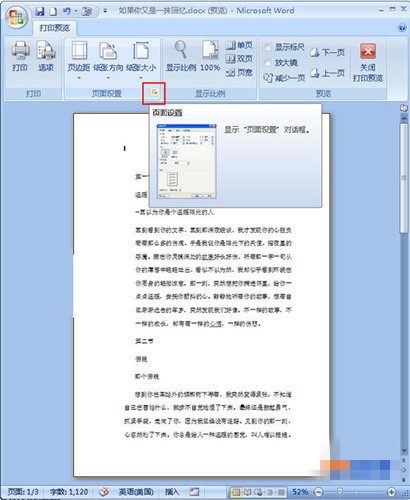Select the 双页 two-page view
Viewport: 410px width, 500px height.
pos(239,59)
